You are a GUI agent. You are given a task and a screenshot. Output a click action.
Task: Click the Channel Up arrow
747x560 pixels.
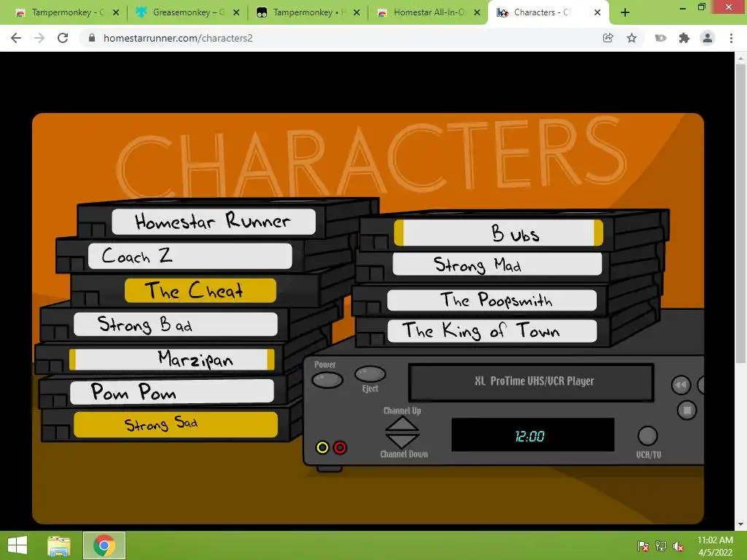click(402, 424)
